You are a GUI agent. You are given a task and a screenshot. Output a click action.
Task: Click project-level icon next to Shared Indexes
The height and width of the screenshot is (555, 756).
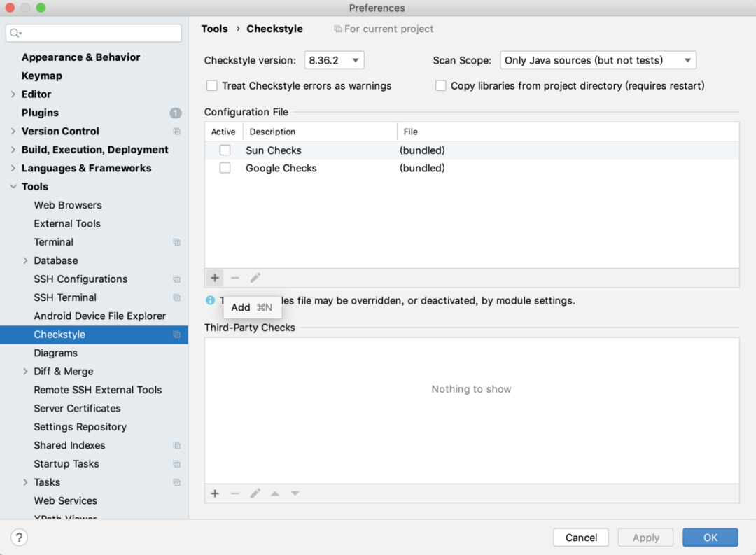pos(177,446)
